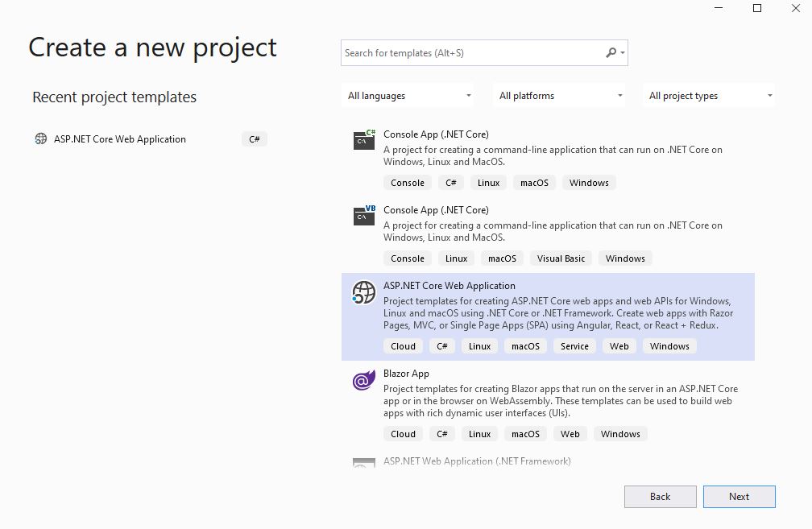Click the Back button
Screen dimensions: 812x529
point(660,496)
